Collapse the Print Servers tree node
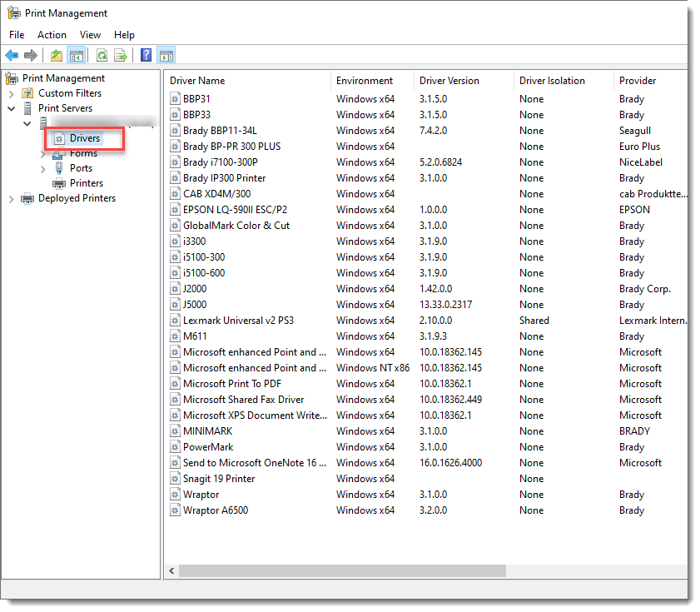The height and width of the screenshot is (612, 700). pos(12,108)
